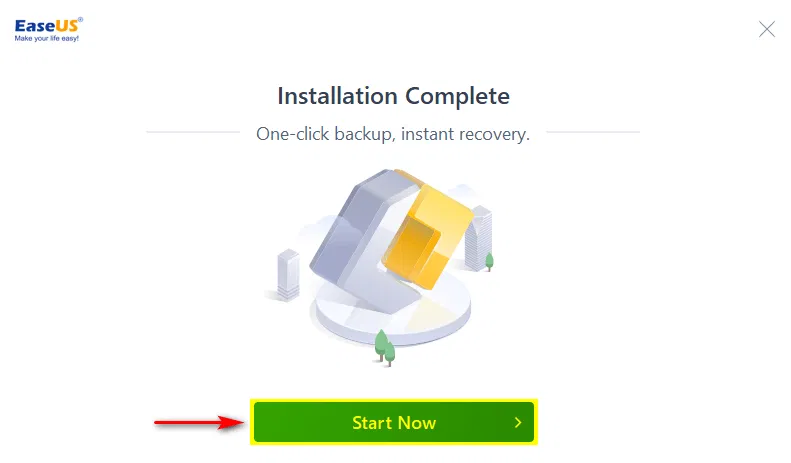Click the pale yellow wedge on the platform

(x=428, y=315)
